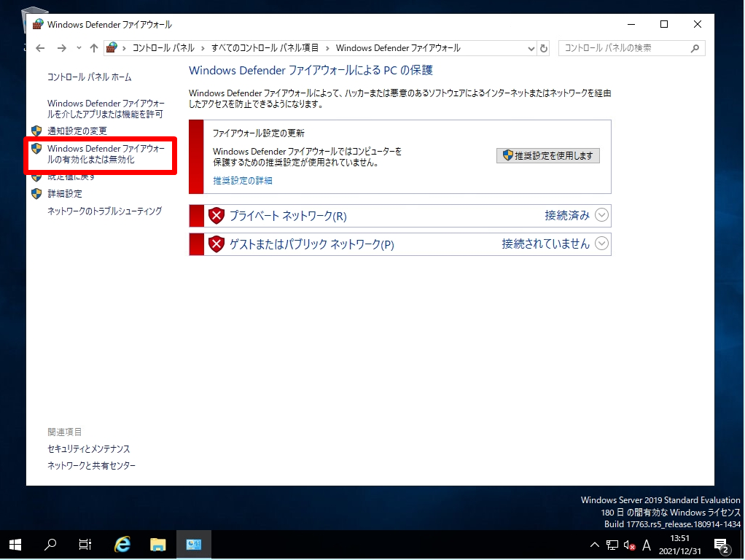
Task: Go forward with the Forward arrow
Action: tap(62, 48)
